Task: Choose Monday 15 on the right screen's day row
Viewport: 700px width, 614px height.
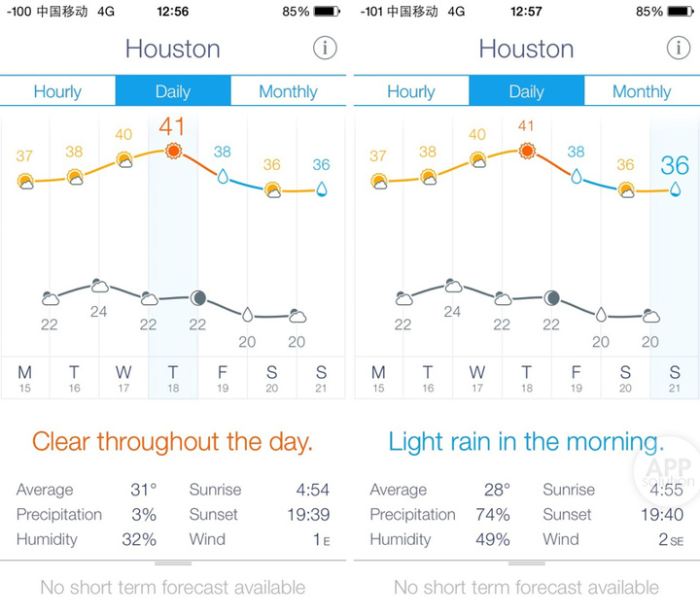Action: pyautogui.click(x=378, y=378)
